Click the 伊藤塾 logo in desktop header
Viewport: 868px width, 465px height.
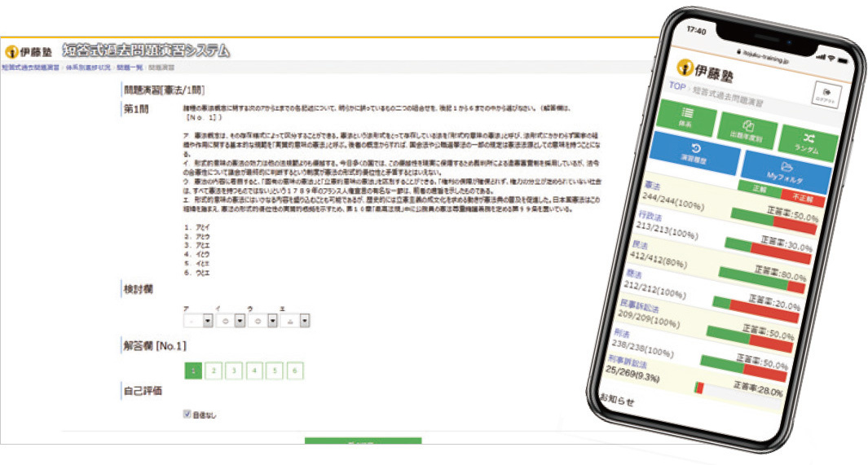(29, 51)
